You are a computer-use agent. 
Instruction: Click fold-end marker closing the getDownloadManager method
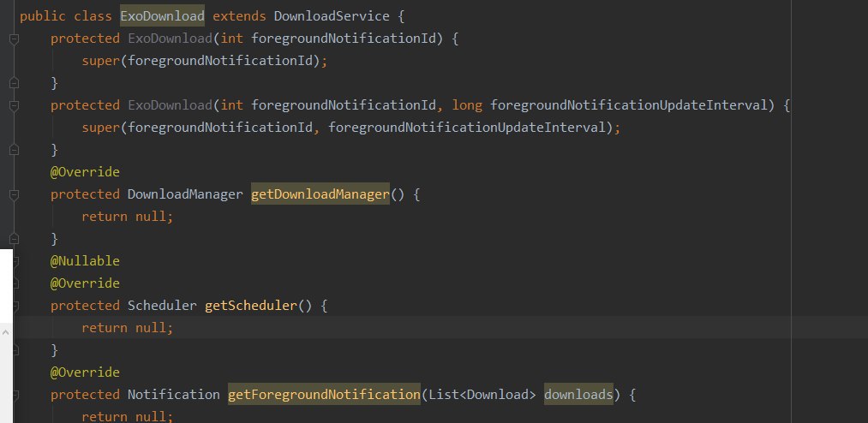tap(15, 239)
